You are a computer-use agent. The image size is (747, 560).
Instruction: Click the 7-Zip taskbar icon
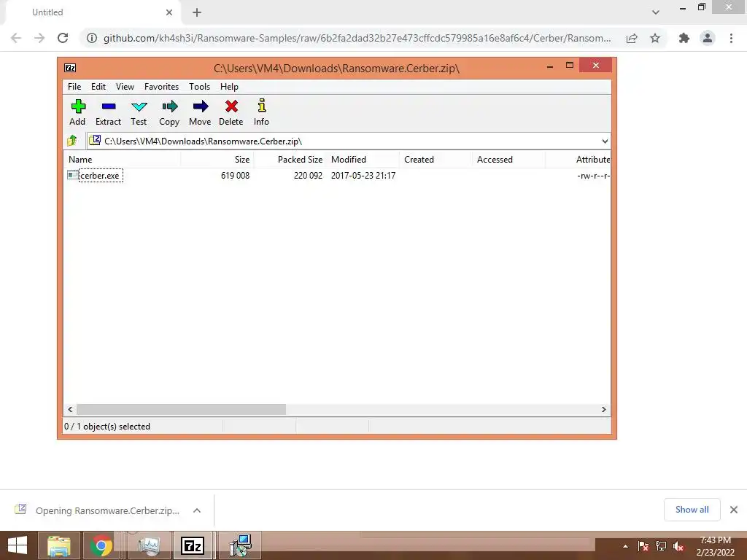pyautogui.click(x=193, y=545)
